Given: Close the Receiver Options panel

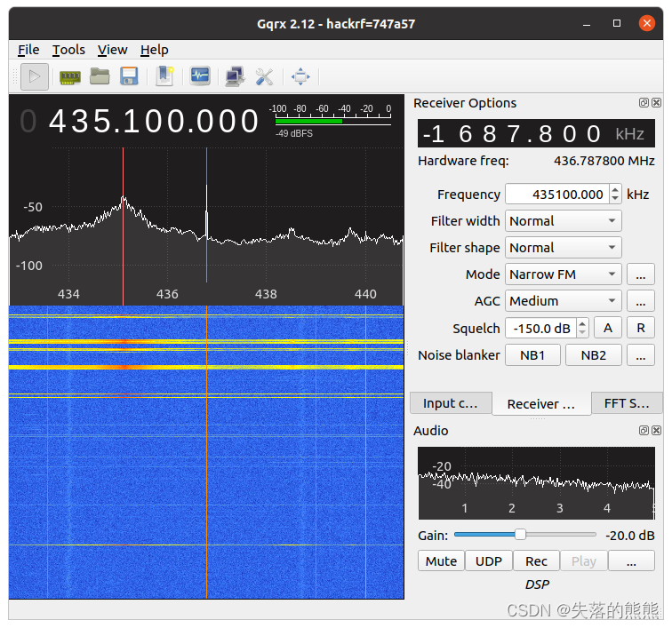Looking at the screenshot, I should (x=656, y=103).
